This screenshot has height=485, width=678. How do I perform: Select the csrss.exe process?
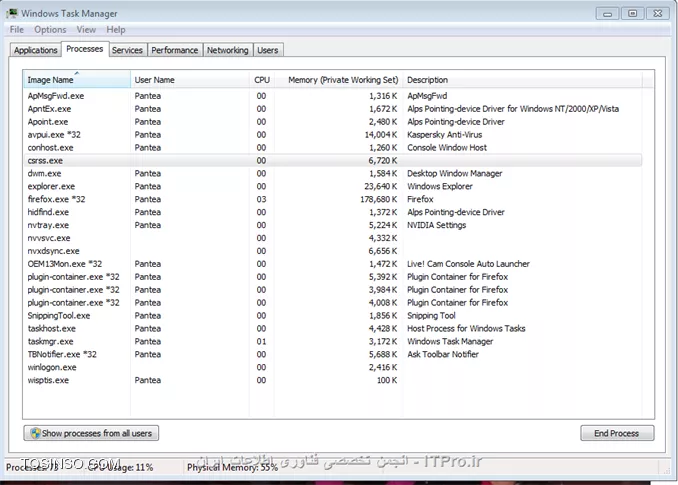point(333,161)
